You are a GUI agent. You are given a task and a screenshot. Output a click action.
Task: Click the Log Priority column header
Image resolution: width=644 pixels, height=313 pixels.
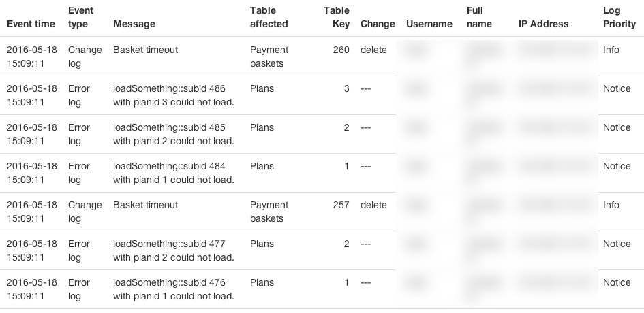[619, 17]
